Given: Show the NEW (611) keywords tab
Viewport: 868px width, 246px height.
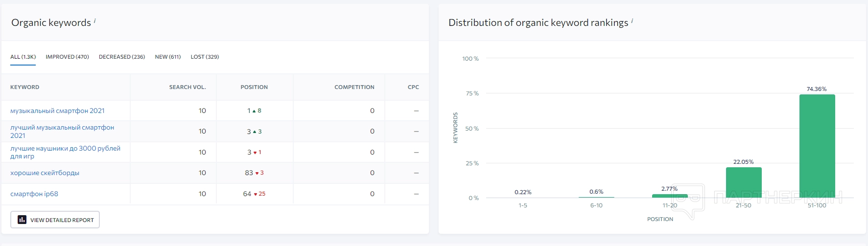Looking at the screenshot, I should (x=168, y=57).
